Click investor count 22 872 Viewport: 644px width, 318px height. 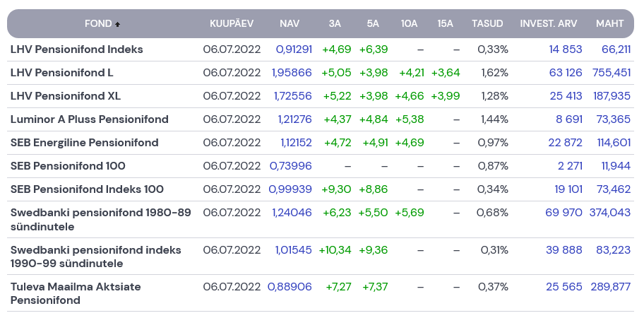565,143
